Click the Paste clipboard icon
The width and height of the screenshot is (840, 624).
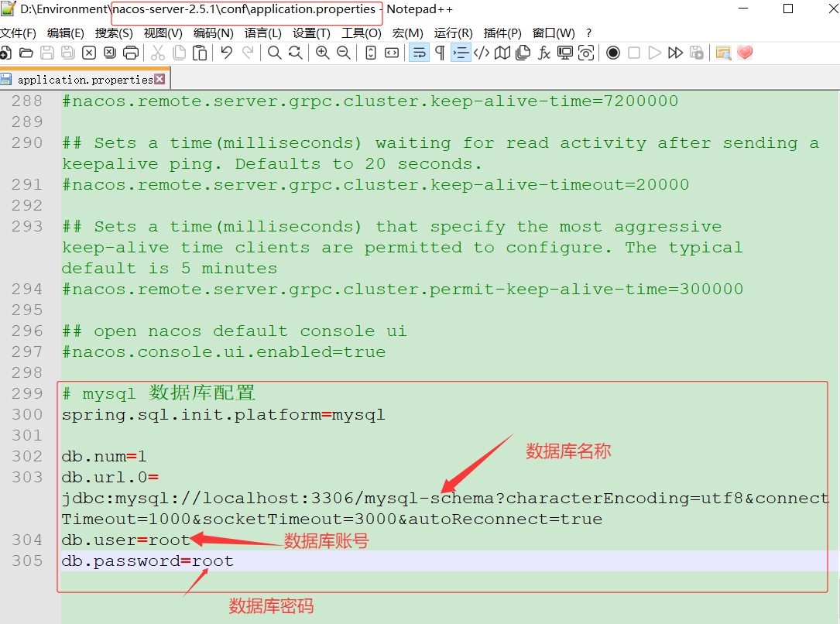coord(200,53)
